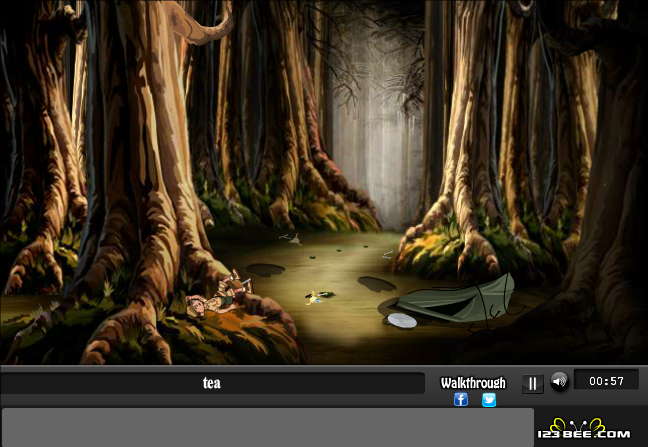Share the game on Facebook
648x447 pixels.
click(x=461, y=399)
